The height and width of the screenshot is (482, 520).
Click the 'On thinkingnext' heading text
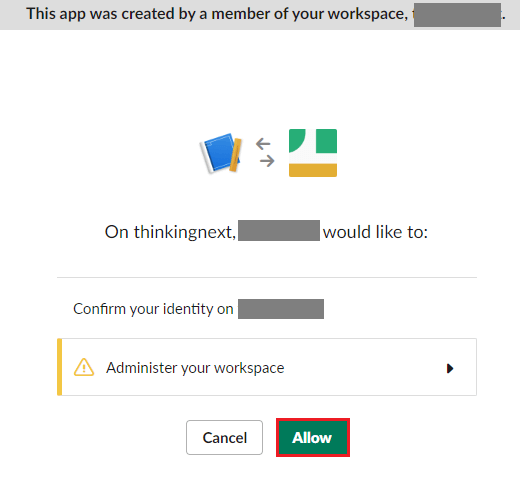pyautogui.click(x=170, y=232)
